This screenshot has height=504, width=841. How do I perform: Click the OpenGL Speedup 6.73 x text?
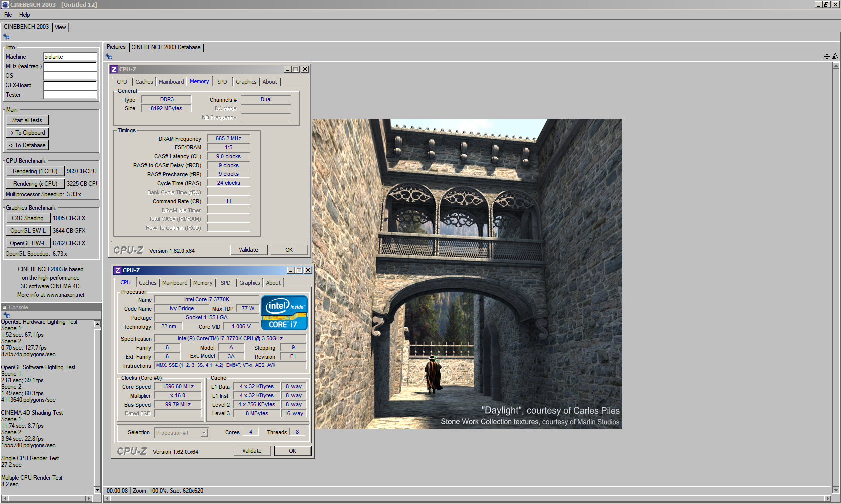click(x=36, y=254)
